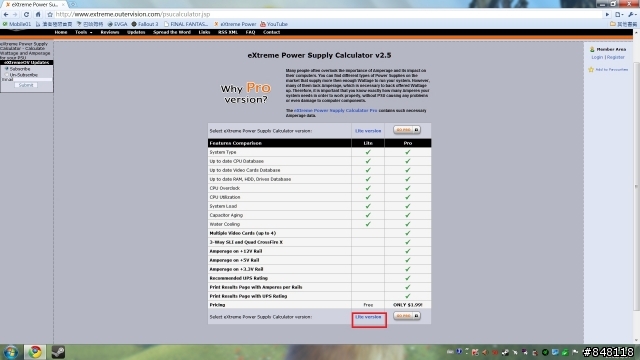
Task: Click the Register link in Member Area
Action: point(616,57)
